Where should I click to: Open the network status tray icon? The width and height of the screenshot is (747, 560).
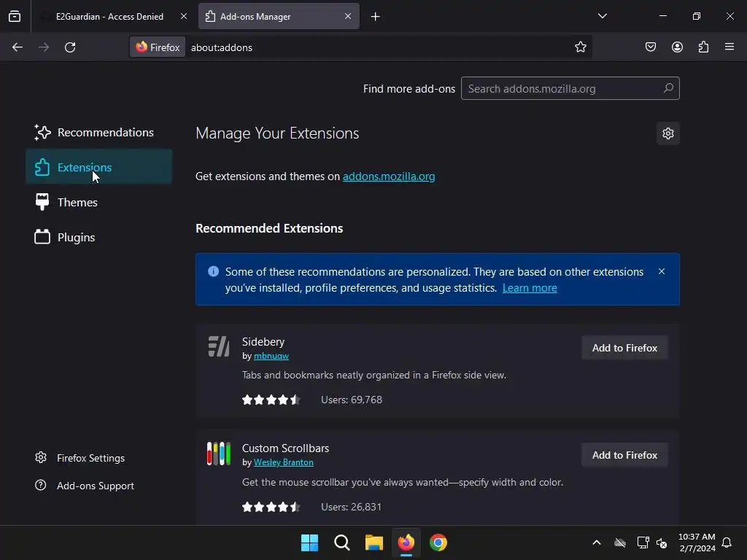tap(643, 542)
